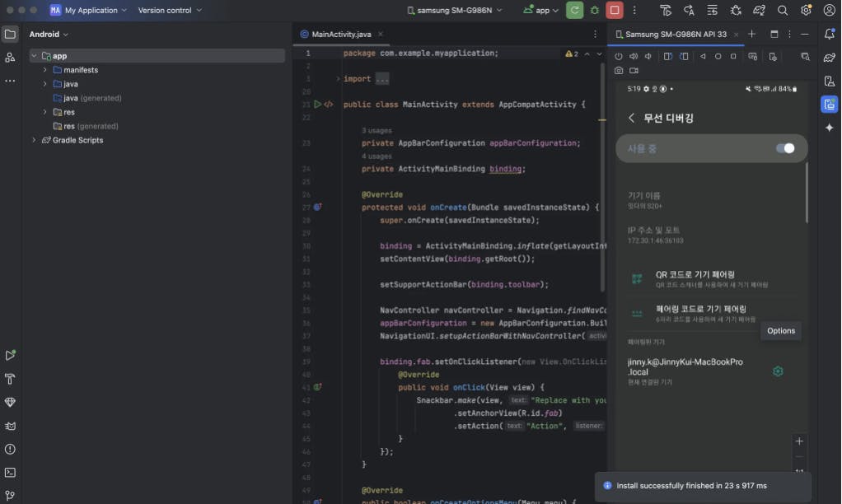
Task: Take a device screenshot with camera icon
Action: coord(619,70)
